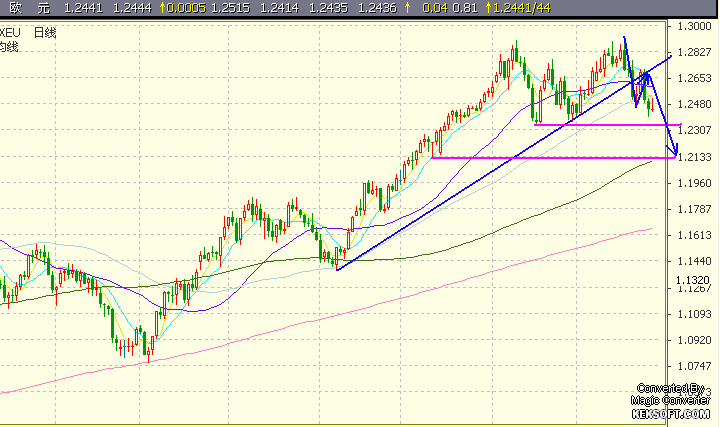Select the yellow 1.2441/44 bid-ask quote
Image resolution: width=720 pixels, height=427 pixels.
click(x=522, y=8)
